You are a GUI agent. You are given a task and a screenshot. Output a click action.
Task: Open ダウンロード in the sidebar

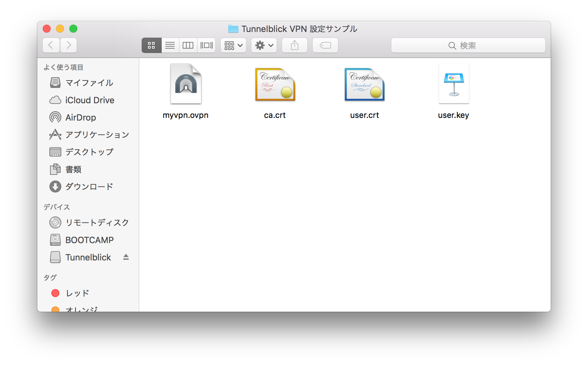tap(88, 186)
